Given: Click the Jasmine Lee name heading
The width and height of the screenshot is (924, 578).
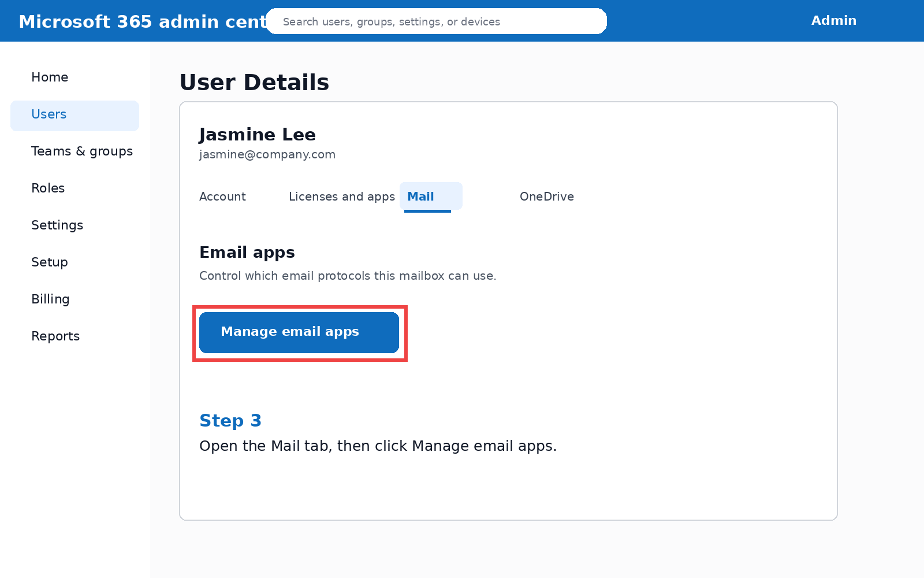Looking at the screenshot, I should (258, 135).
